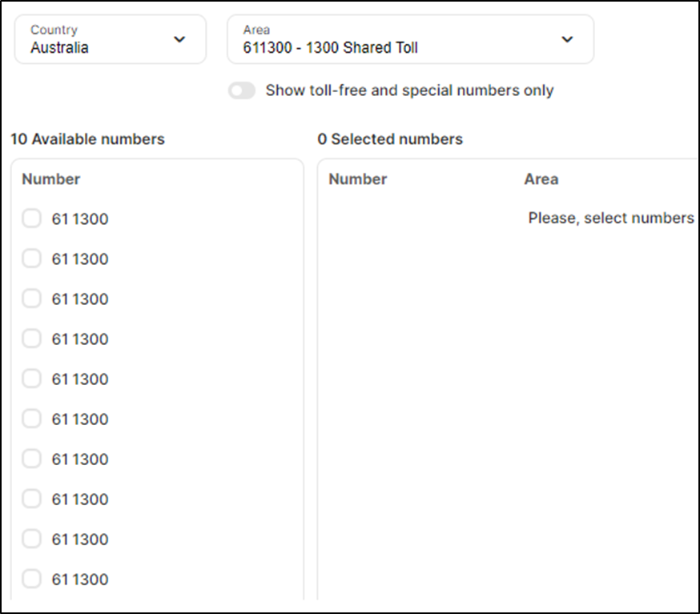Check the first 61 1300 number checkbox
The width and height of the screenshot is (700, 614).
pyautogui.click(x=31, y=219)
